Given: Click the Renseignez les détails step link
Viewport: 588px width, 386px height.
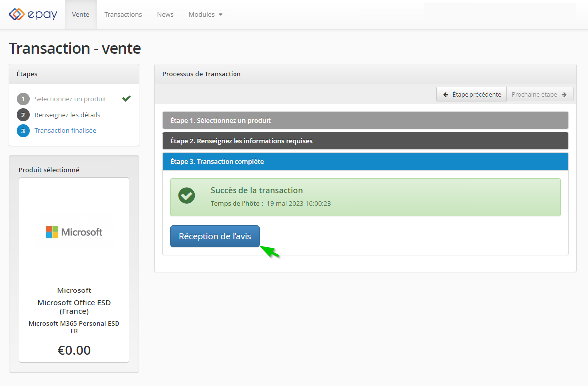Looking at the screenshot, I should [68, 115].
